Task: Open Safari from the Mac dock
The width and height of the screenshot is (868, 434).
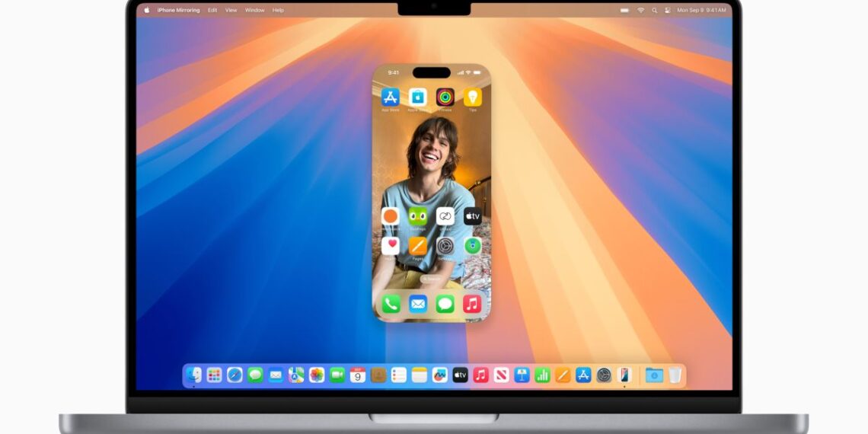Action: (235, 375)
